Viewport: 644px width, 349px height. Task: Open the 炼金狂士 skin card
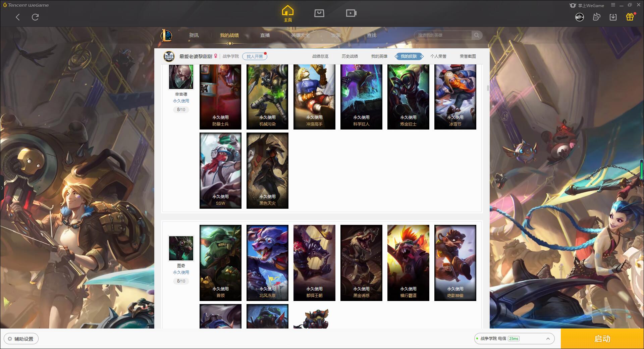tap(408, 97)
